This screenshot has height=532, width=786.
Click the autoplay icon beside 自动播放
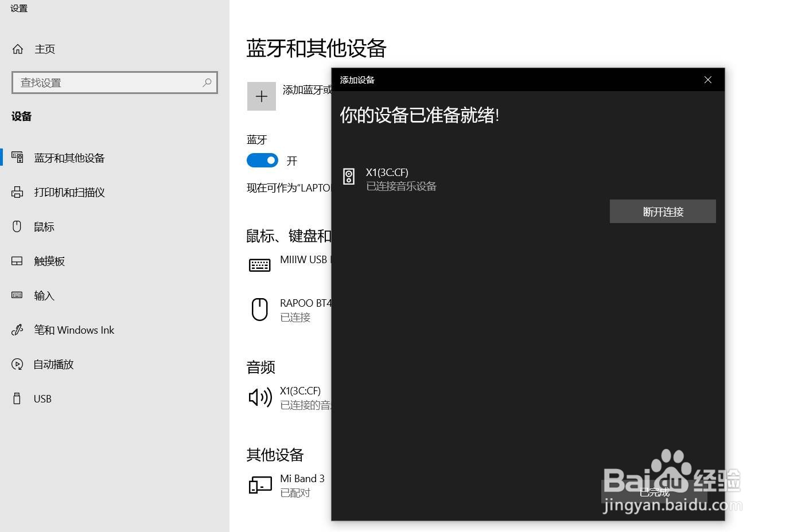click(17, 364)
